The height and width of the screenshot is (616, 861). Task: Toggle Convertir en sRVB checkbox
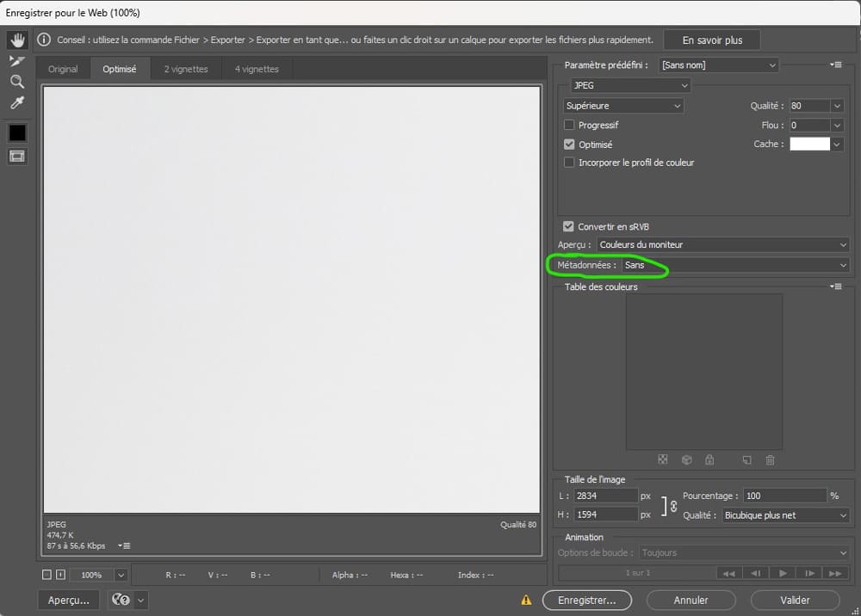point(568,227)
